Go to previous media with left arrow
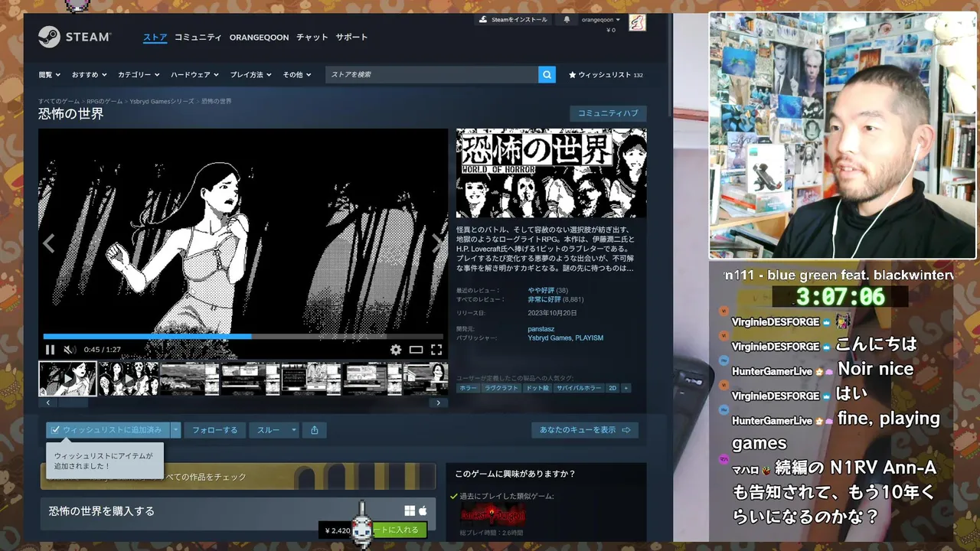The height and width of the screenshot is (551, 980). coord(49,243)
